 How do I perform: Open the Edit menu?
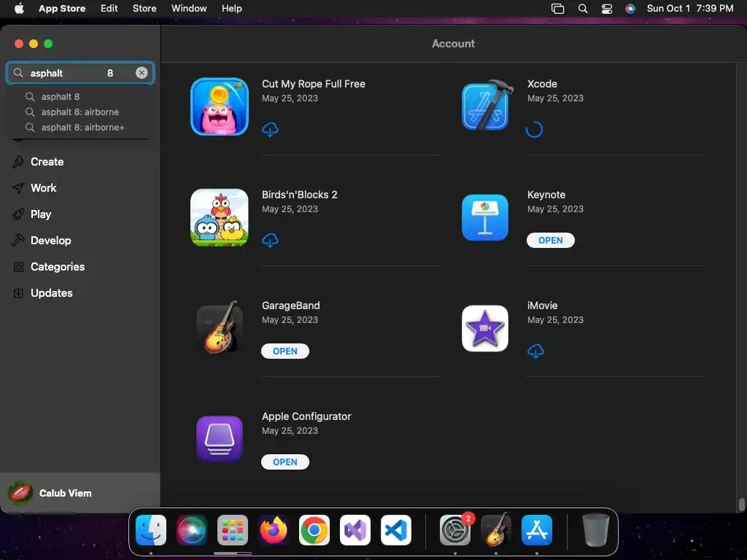[109, 9]
